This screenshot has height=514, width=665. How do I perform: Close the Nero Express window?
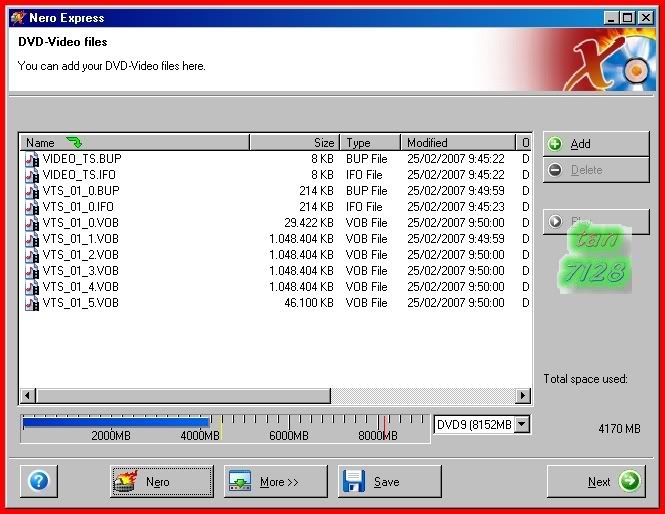pyautogui.click(x=645, y=18)
